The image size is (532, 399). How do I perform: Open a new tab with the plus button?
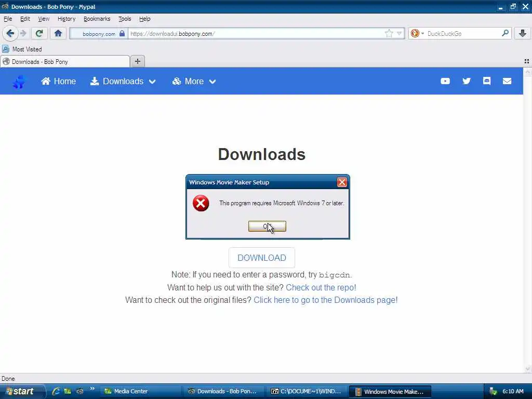(137, 61)
